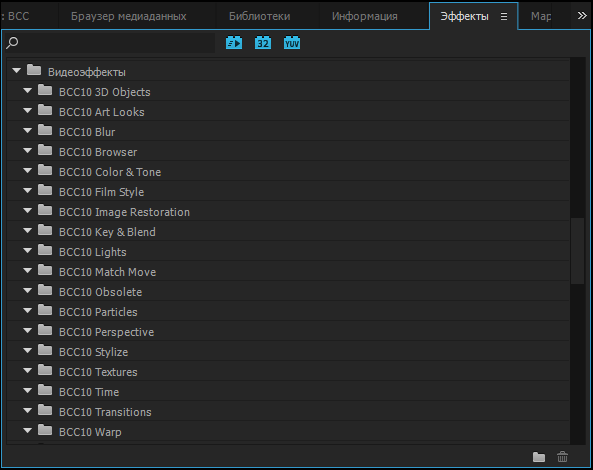Click the BCC10 Textures folder icon

45,370
